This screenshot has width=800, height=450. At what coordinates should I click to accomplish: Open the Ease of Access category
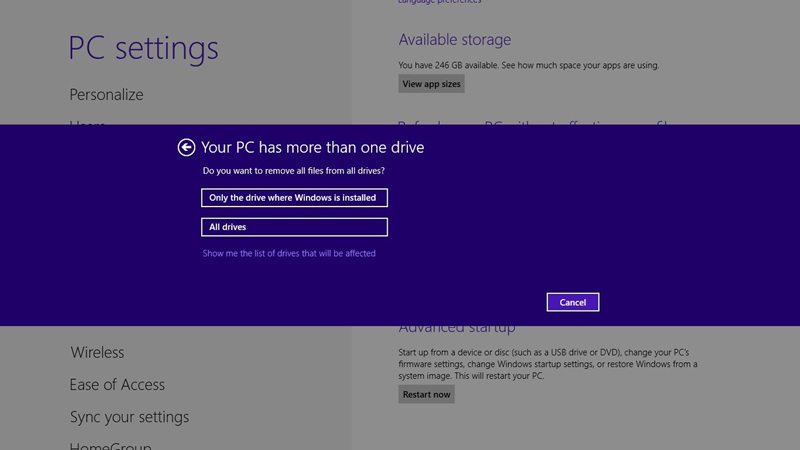[x=117, y=385]
